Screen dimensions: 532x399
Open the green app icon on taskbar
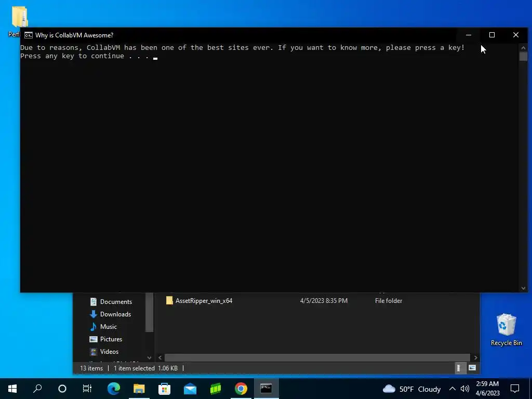tap(216, 389)
